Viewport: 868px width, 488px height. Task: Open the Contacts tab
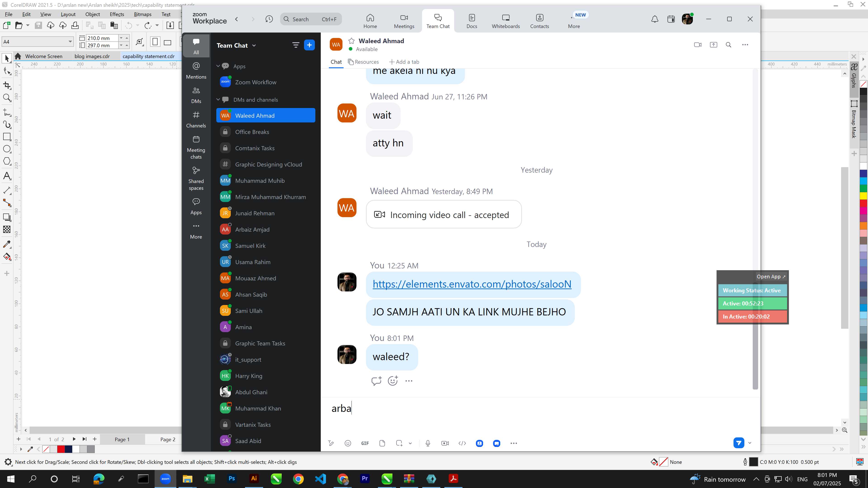pyautogui.click(x=540, y=21)
